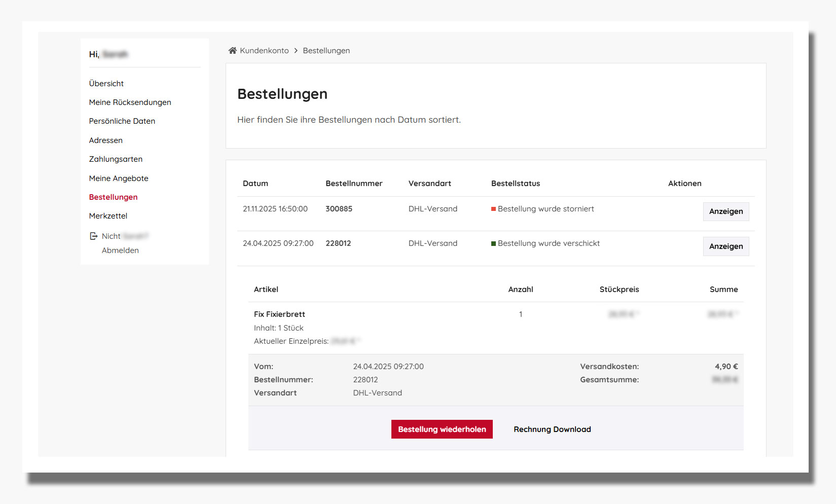Click the Datum column header
This screenshot has height=504, width=836.
(x=256, y=183)
